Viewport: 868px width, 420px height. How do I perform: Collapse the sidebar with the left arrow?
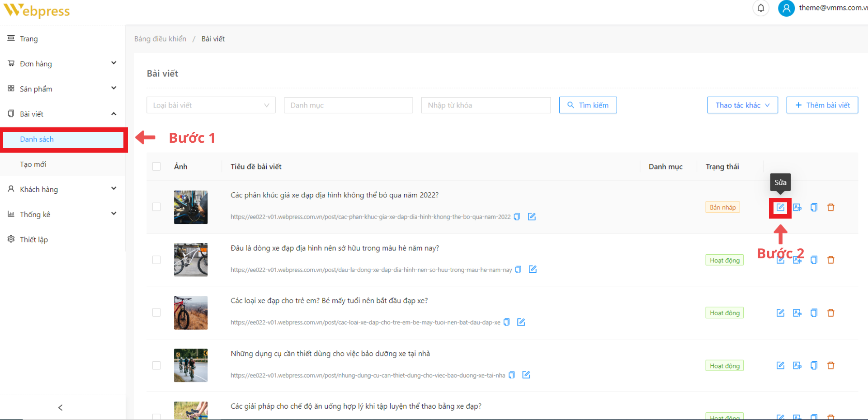tap(60, 408)
